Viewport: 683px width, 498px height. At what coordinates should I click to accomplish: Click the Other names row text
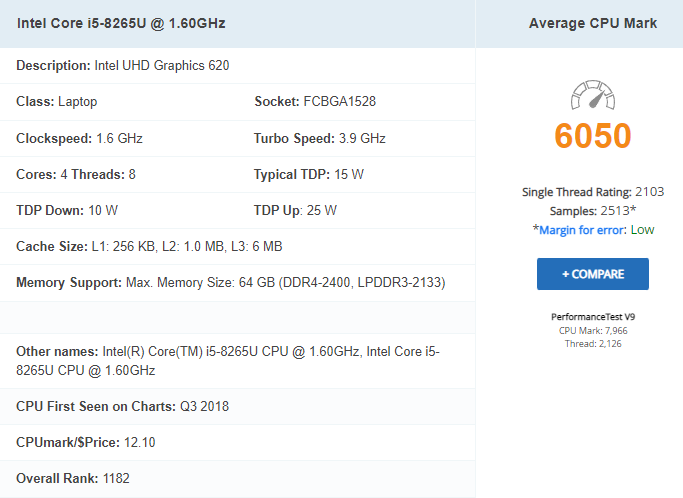tap(228, 361)
